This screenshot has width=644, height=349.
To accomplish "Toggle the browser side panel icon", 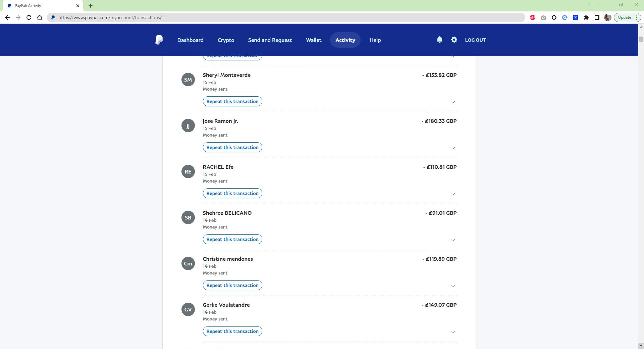I will click(x=597, y=17).
